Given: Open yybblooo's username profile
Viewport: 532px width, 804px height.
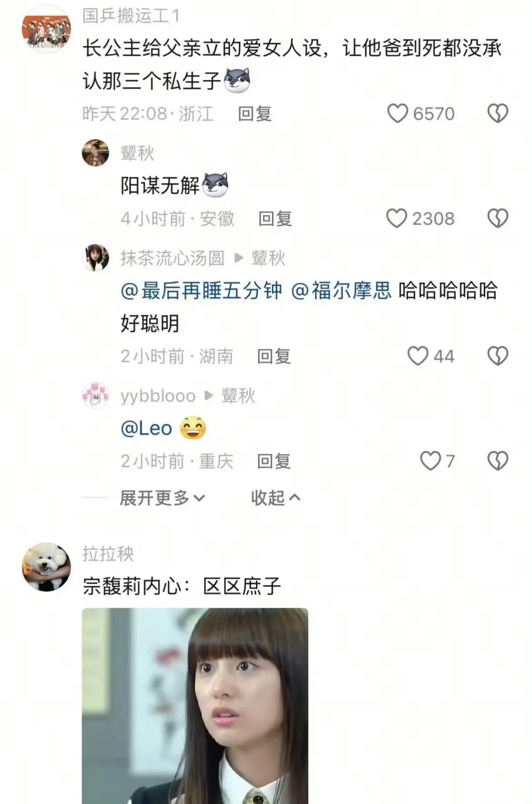Looking at the screenshot, I should (x=158, y=396).
